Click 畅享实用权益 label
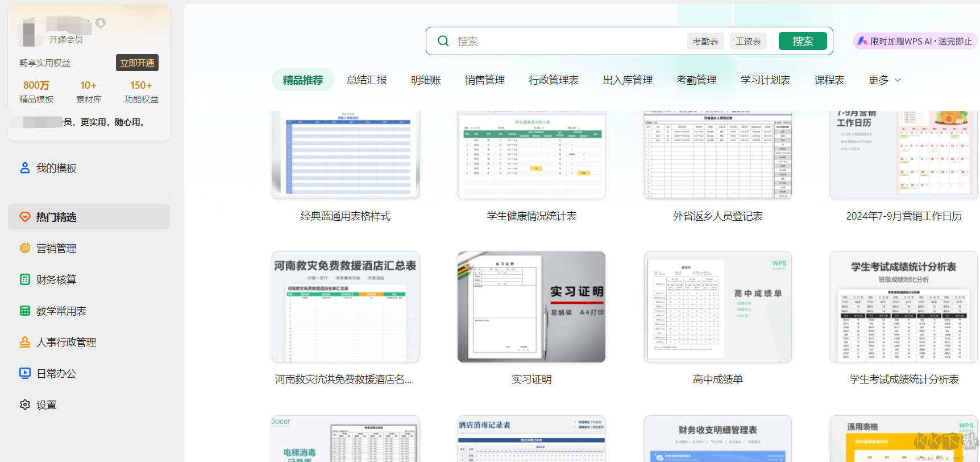Image resolution: width=980 pixels, height=462 pixels. tap(45, 63)
